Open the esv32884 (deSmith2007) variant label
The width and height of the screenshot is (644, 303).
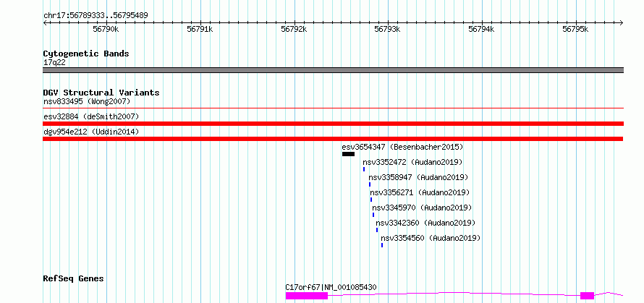click(x=91, y=116)
